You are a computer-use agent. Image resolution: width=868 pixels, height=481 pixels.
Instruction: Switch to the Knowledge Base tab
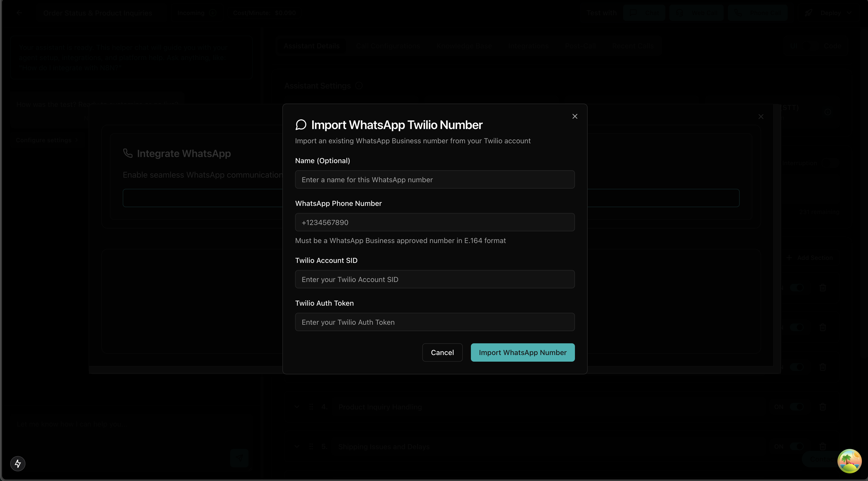(x=464, y=46)
